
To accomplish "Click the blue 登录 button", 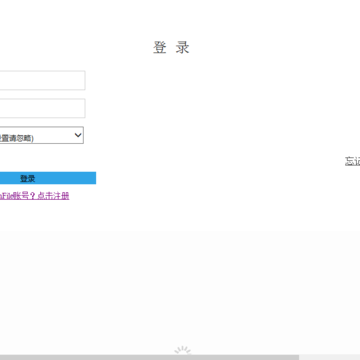I will pyautogui.click(x=48, y=178).
